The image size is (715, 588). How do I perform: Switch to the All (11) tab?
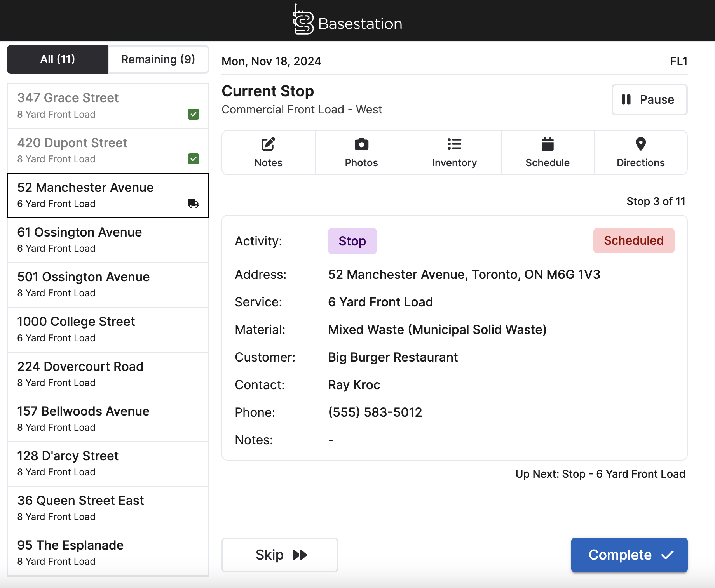click(57, 59)
